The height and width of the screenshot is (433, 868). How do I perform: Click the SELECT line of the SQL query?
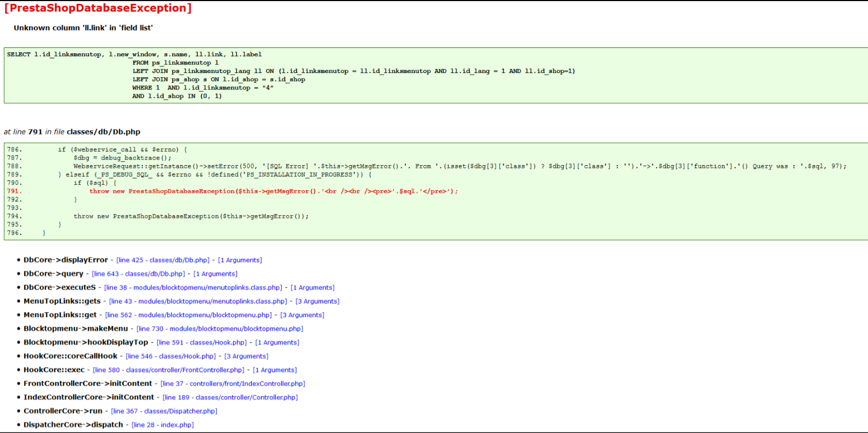(x=134, y=54)
